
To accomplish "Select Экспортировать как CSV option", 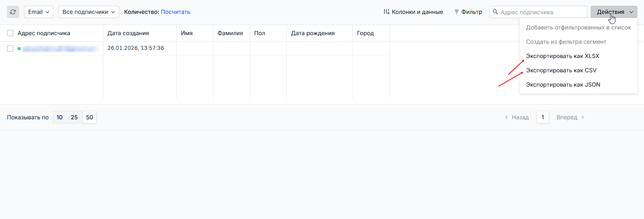I will 561,70.
